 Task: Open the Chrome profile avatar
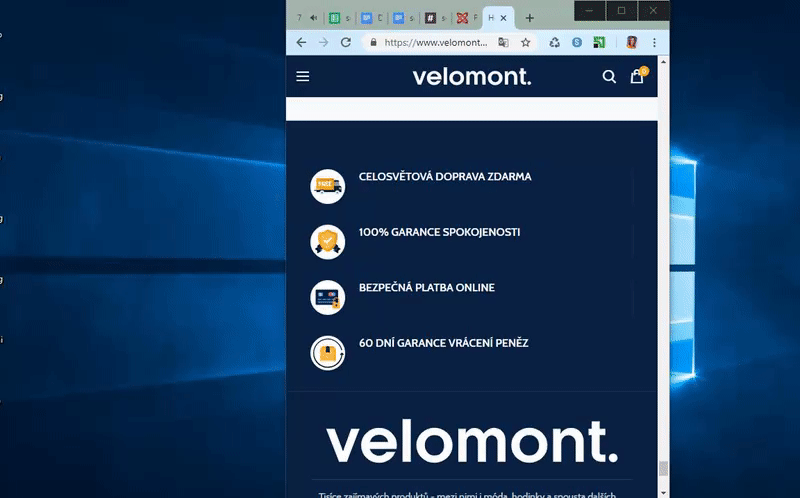click(x=632, y=42)
